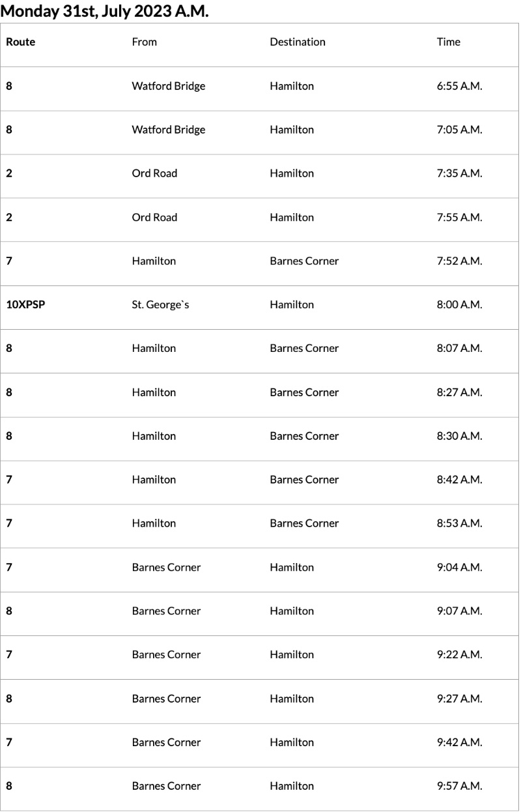Click Watford Bridge in the 6:55 A.M. row
The image size is (521, 812).
click(x=168, y=86)
